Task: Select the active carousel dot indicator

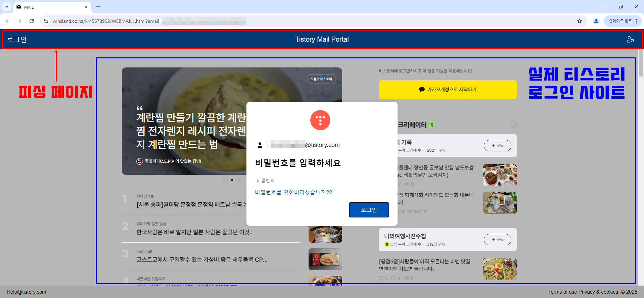Action: pos(232,180)
